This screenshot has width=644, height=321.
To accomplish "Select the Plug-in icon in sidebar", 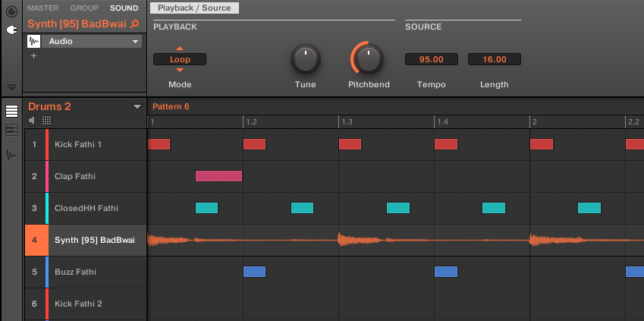I will coord(11,30).
